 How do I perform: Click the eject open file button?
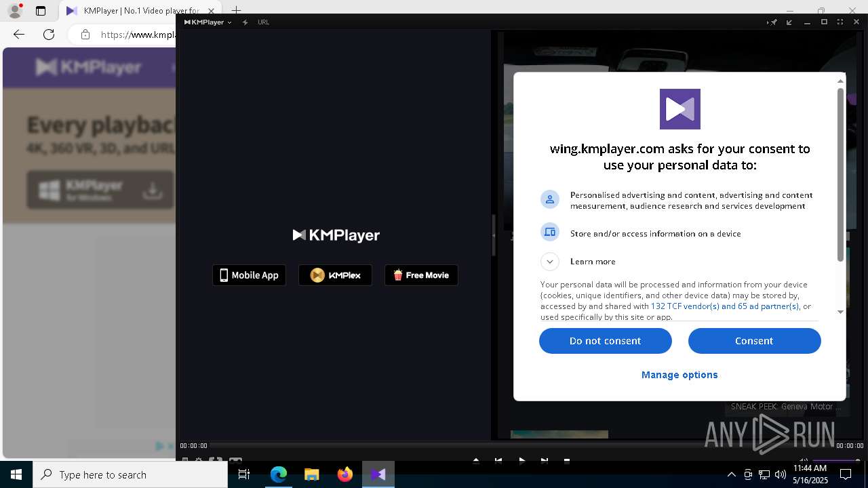pos(476,461)
